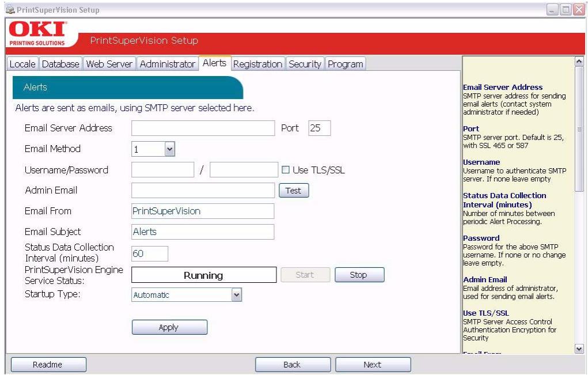
Task: Minimize the PrintSuperVision Setup window
Action: pos(552,10)
